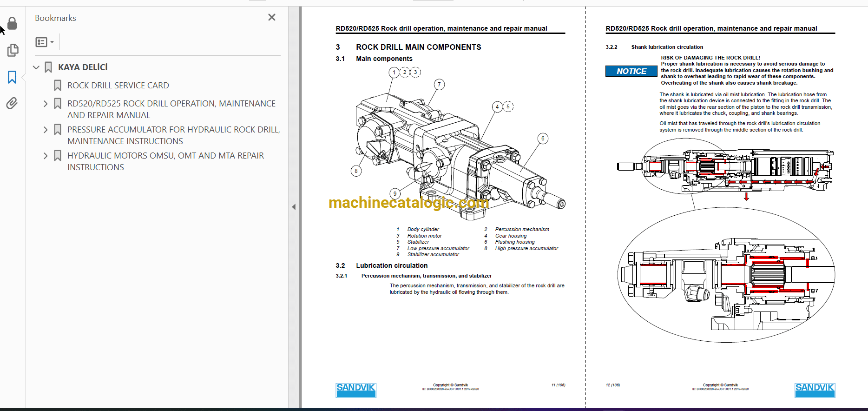Image resolution: width=868 pixels, height=411 pixels.
Task: Click the blue NOTICE label
Action: click(x=631, y=71)
